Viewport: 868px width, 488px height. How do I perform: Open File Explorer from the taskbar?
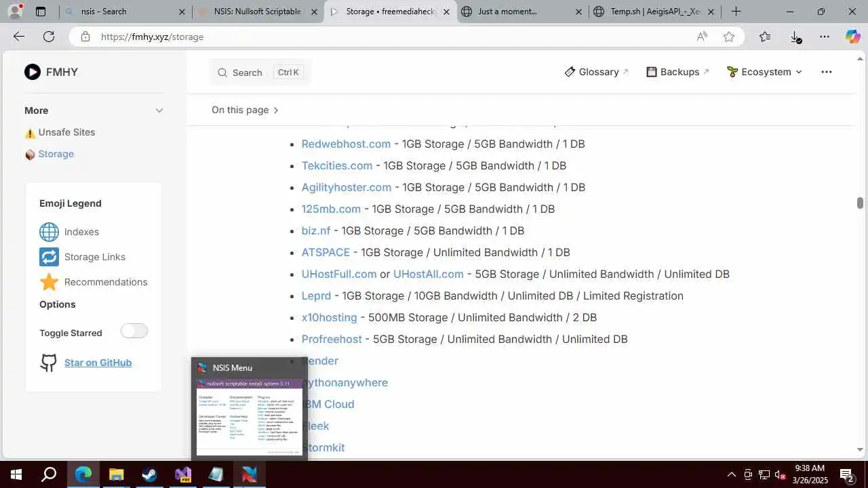117,474
